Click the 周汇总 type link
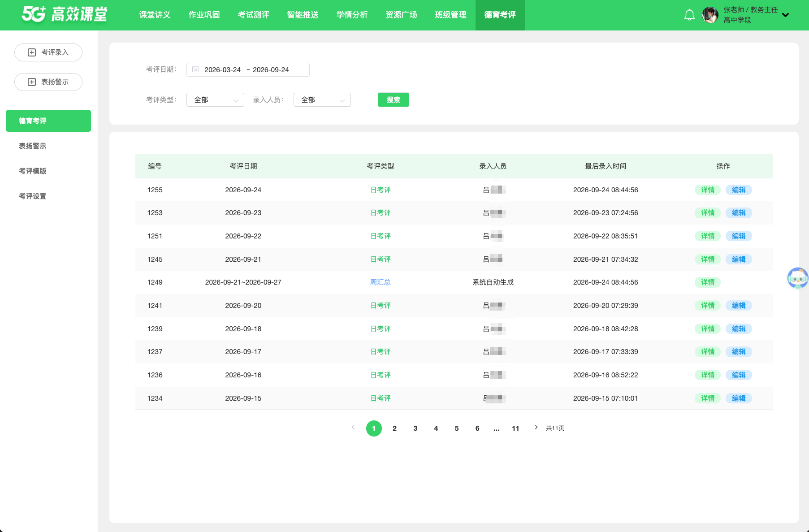Viewport: 809px width, 532px height. click(381, 282)
